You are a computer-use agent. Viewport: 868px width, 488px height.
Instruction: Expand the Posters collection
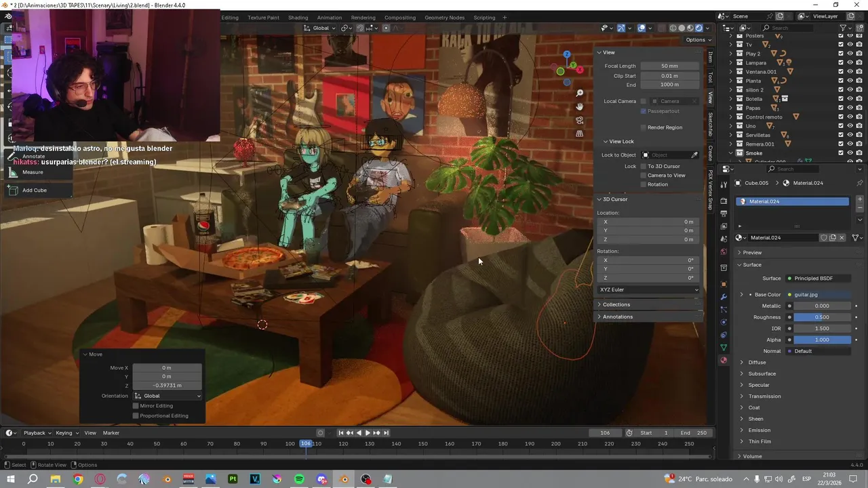coord(731,35)
